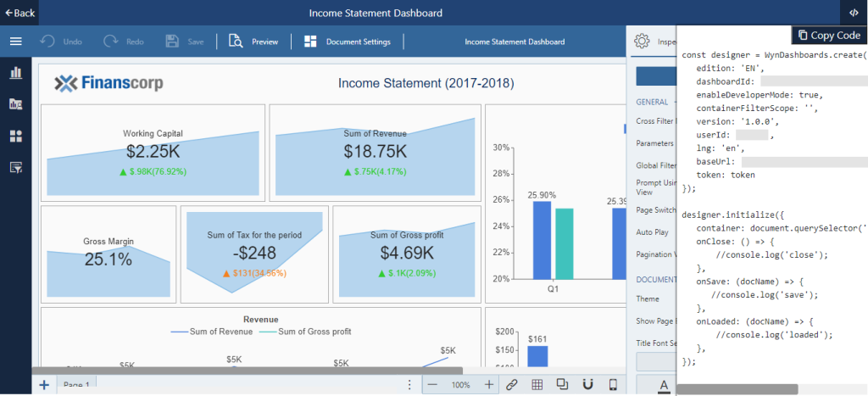Open the Inspector gear tab
The height and width of the screenshot is (396, 868).
(x=642, y=41)
